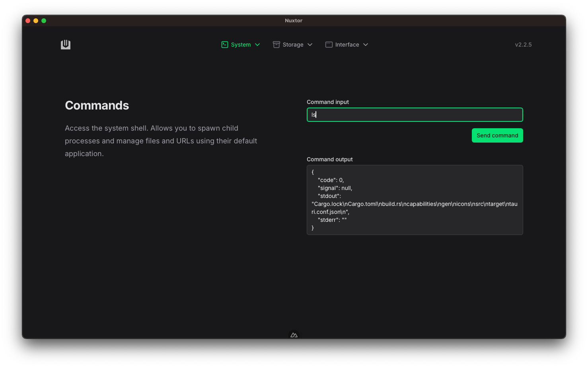Image resolution: width=588 pixels, height=368 pixels.
Task: Open the Interface menu label
Action: point(347,45)
